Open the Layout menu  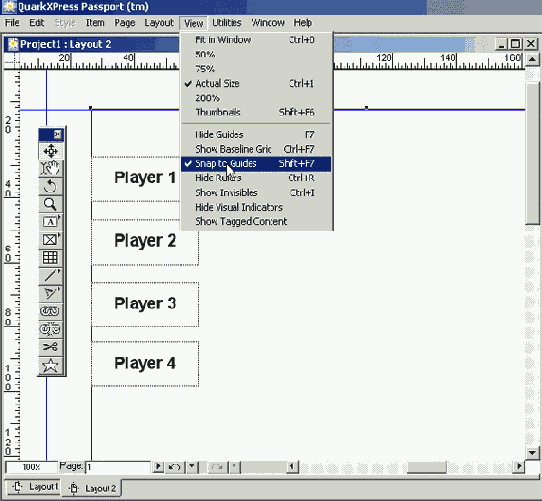(159, 23)
